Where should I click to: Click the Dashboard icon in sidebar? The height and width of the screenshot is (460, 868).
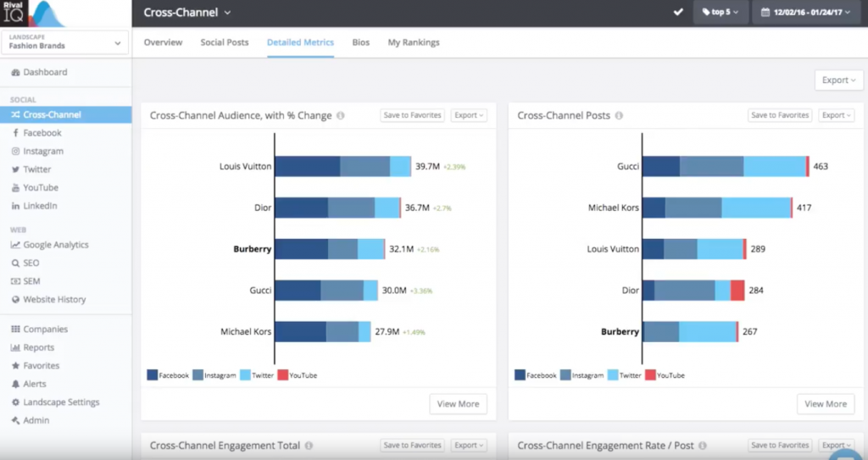coord(15,73)
